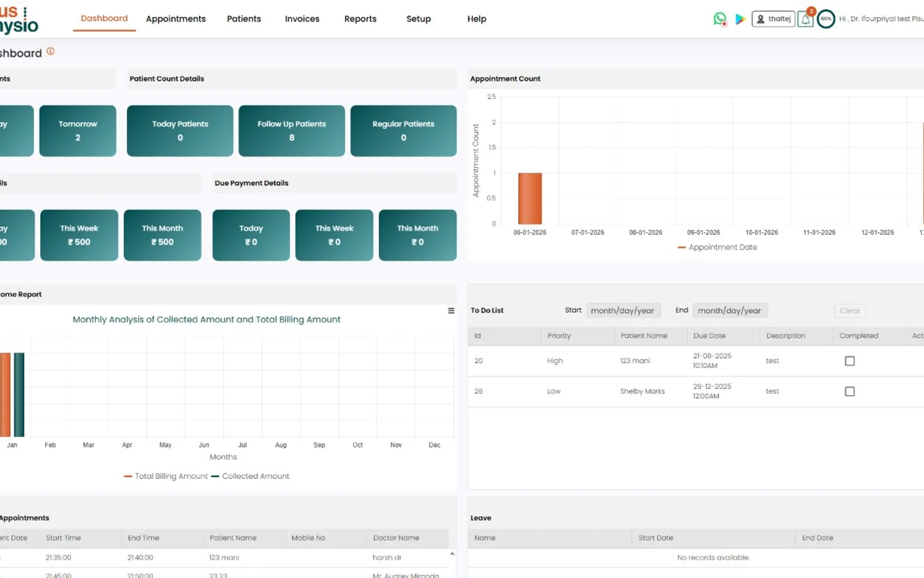Open the Today Patients card
Screen dimensions: 924x578
[x=180, y=131]
